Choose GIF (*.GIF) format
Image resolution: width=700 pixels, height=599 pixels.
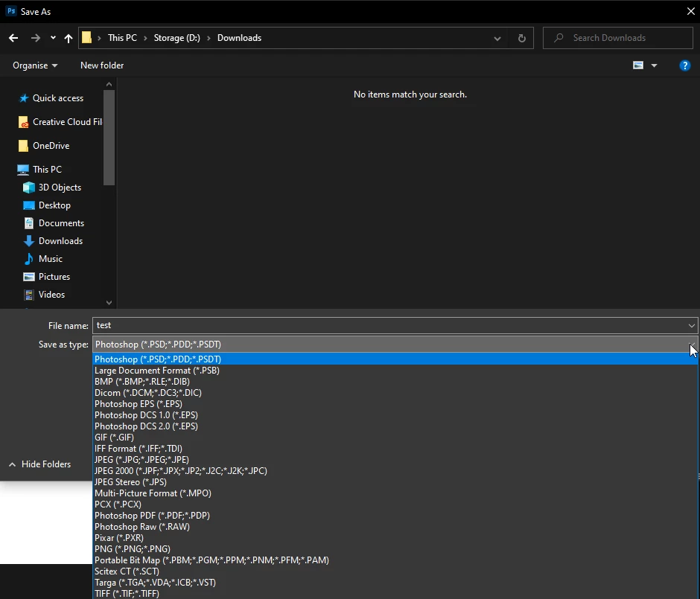pyautogui.click(x=395, y=437)
